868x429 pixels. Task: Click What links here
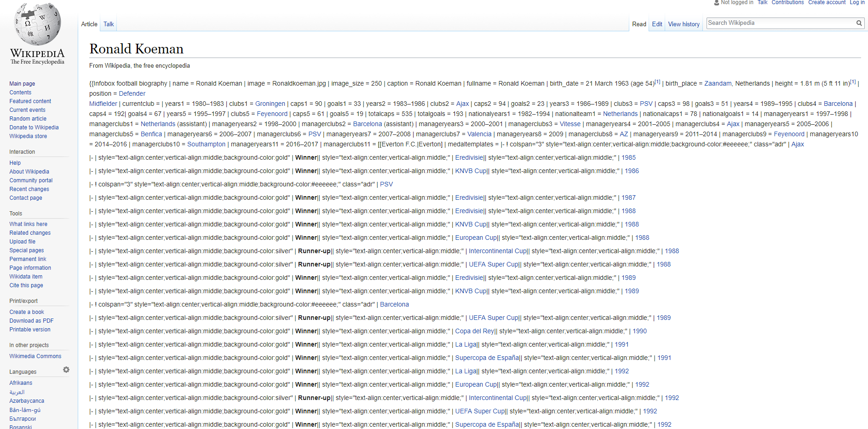29,224
